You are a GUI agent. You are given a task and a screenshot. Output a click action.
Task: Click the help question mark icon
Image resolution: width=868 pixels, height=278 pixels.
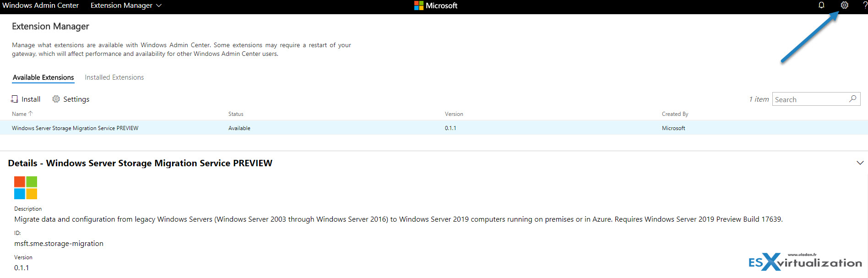(865, 5)
